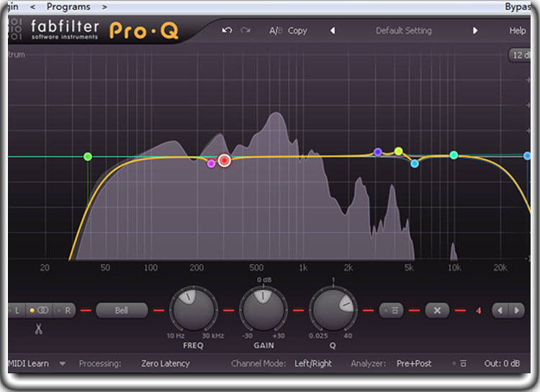This screenshot has height=392, width=540.
Task: Select the green low-cut band dot
Action: (x=88, y=157)
